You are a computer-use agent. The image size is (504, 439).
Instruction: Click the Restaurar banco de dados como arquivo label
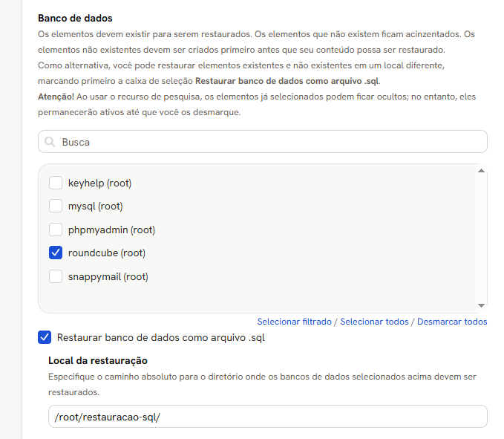161,338
